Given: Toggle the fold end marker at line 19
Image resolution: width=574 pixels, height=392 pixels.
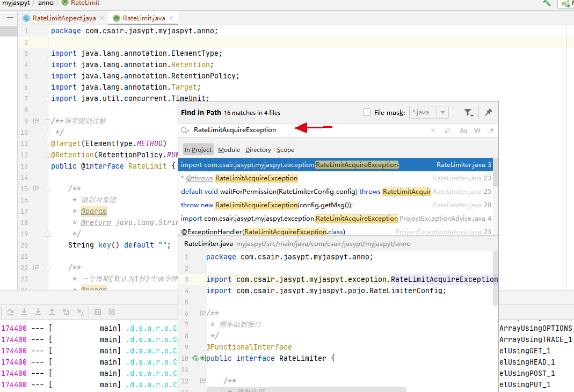Looking at the screenshot, I should [x=48, y=234].
